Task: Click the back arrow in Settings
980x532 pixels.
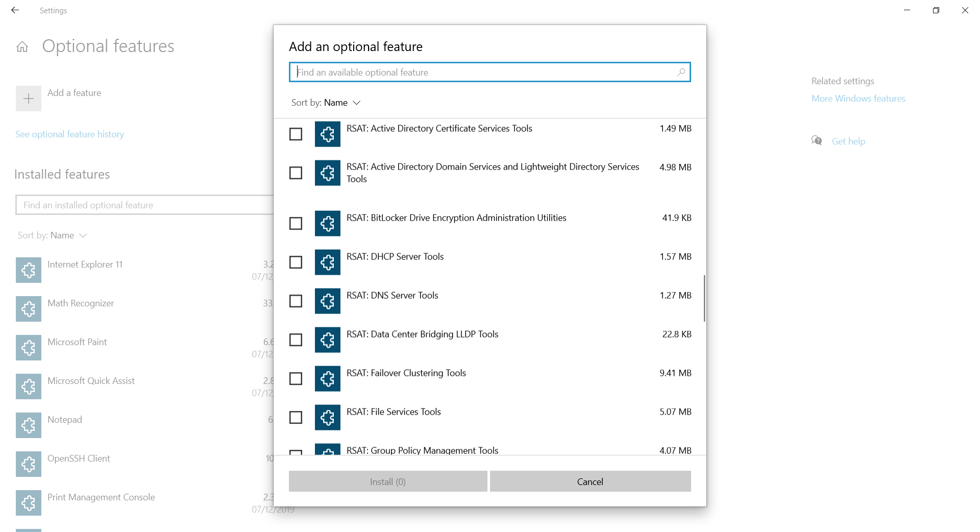Action: [x=15, y=10]
